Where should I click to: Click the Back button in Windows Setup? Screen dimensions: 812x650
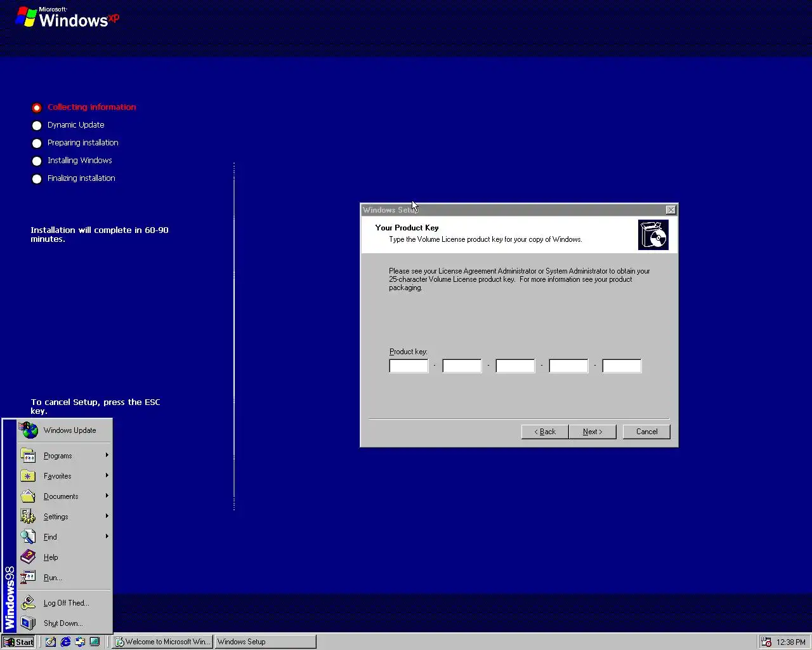click(545, 432)
